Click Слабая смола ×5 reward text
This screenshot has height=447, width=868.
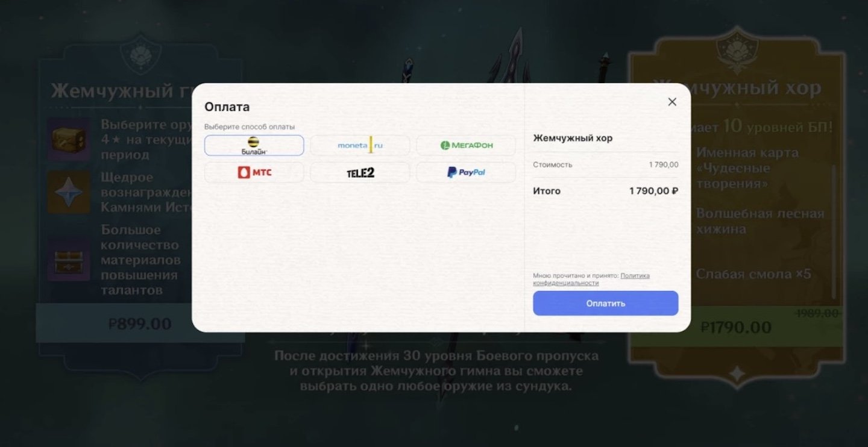[753, 274]
